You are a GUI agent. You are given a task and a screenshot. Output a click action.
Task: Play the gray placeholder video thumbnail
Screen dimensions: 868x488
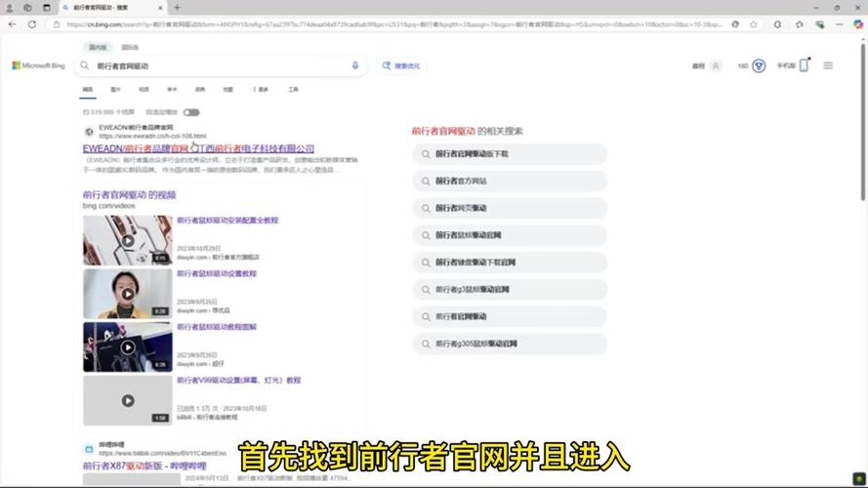[127, 400]
